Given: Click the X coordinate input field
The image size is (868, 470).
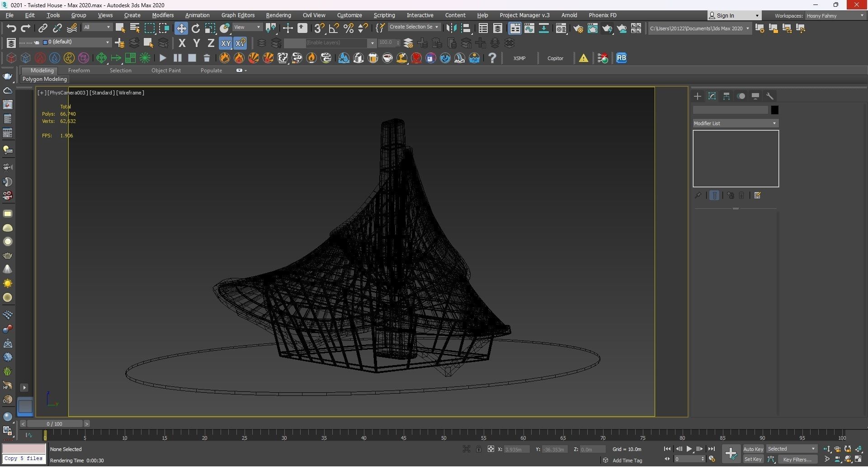Looking at the screenshot, I should click(516, 449).
